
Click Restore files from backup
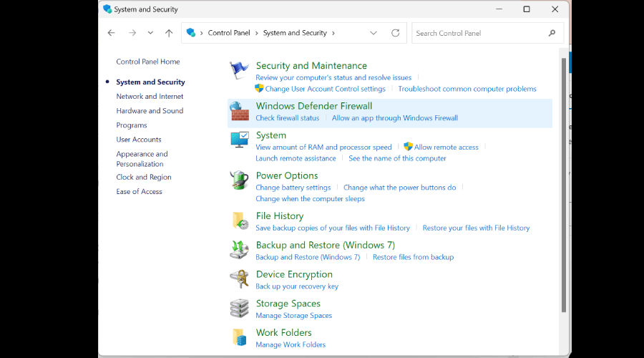tap(413, 257)
